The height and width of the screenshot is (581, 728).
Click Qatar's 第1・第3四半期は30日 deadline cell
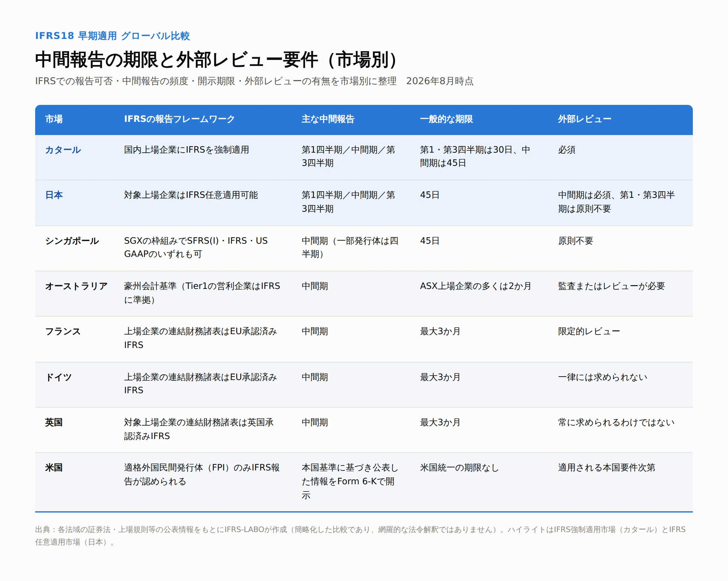pos(475,156)
